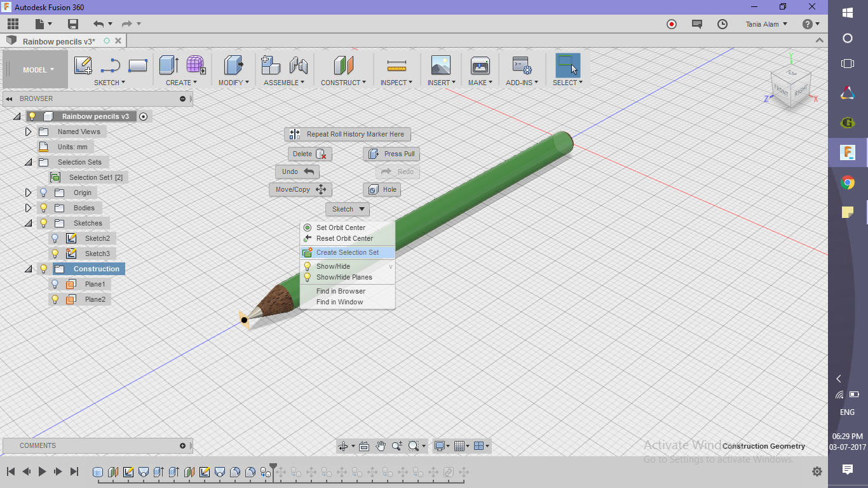Pick the Rectangle sketch tool icon
The height and width of the screenshot is (488, 868).
pyautogui.click(x=138, y=65)
